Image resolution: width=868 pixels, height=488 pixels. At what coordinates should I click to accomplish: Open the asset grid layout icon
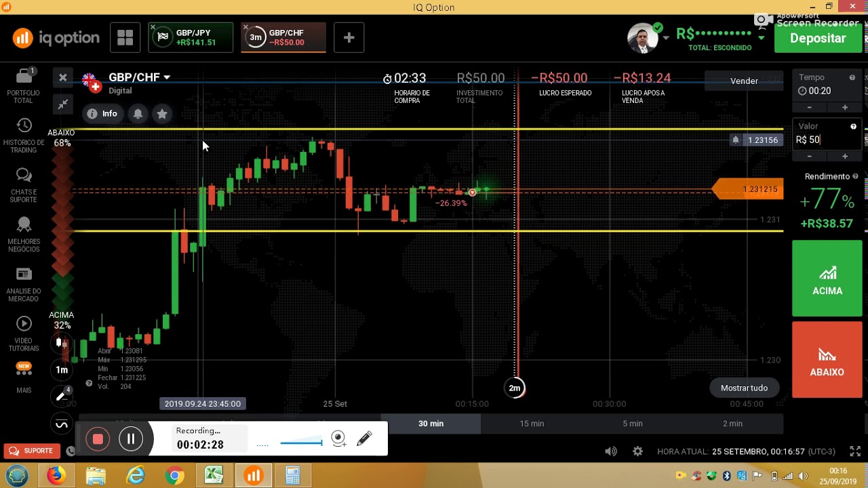(125, 38)
